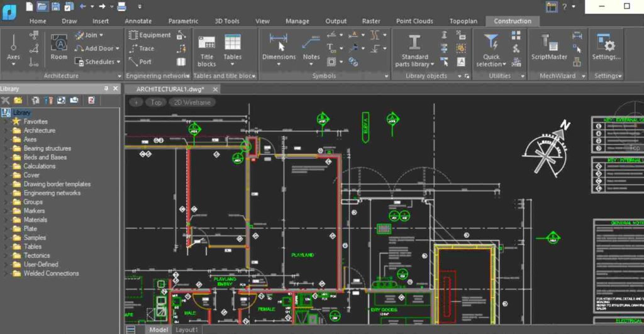This screenshot has width=644, height=334.
Task: Click the New document icon in quick access toolbar
Action: (x=29, y=6)
